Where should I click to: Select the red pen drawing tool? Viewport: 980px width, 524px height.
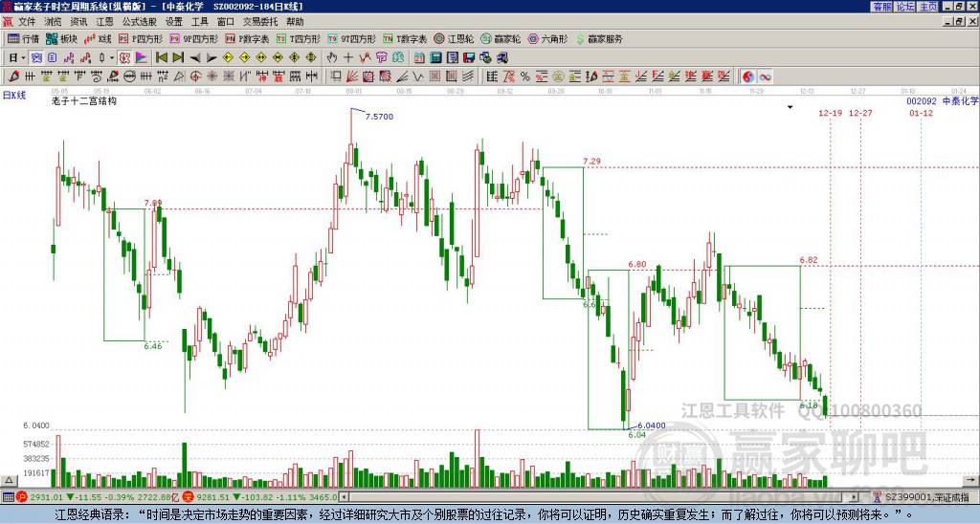12,76
